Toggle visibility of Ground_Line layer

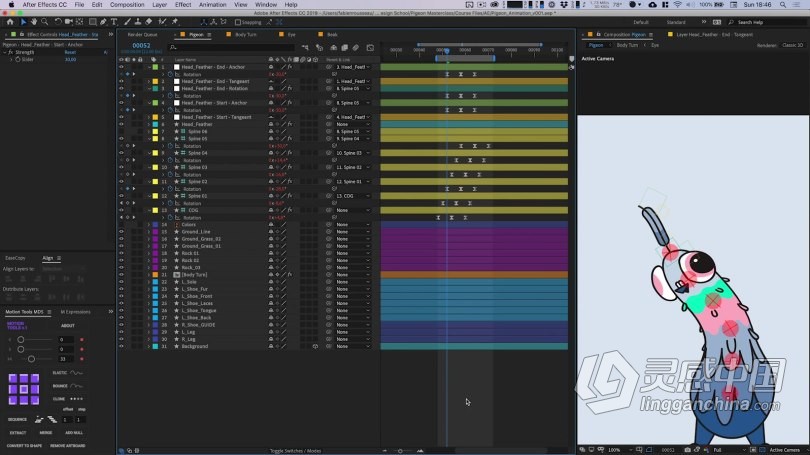tap(121, 232)
